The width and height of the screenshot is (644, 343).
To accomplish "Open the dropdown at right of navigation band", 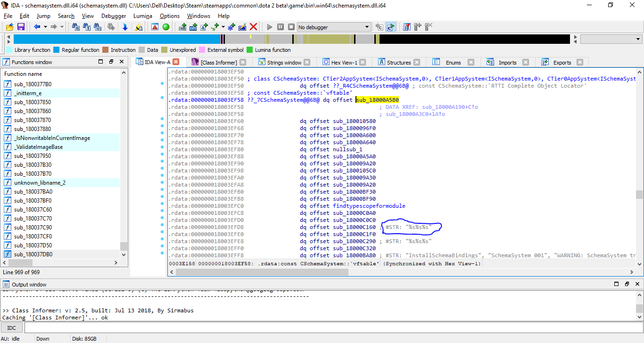I will (x=611, y=39).
